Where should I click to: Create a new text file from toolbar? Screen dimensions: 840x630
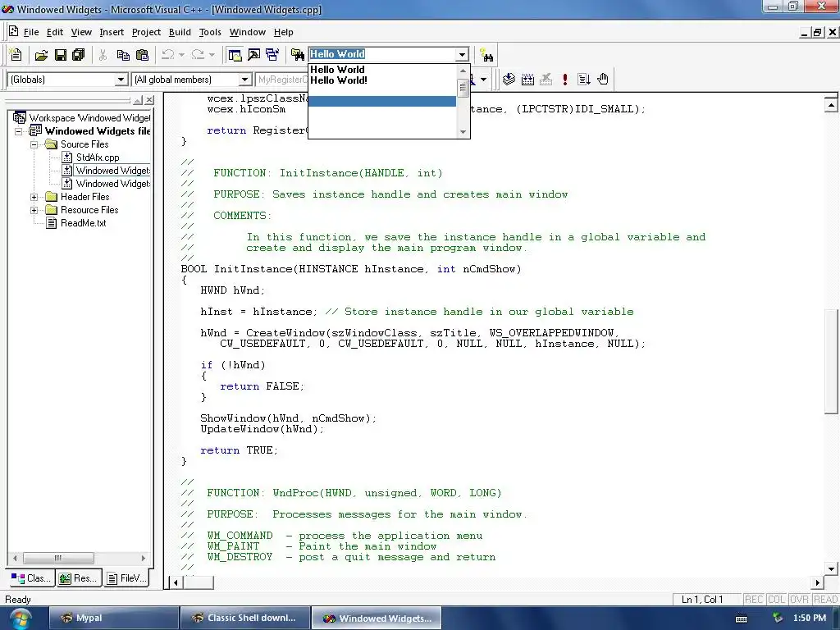pyautogui.click(x=16, y=55)
